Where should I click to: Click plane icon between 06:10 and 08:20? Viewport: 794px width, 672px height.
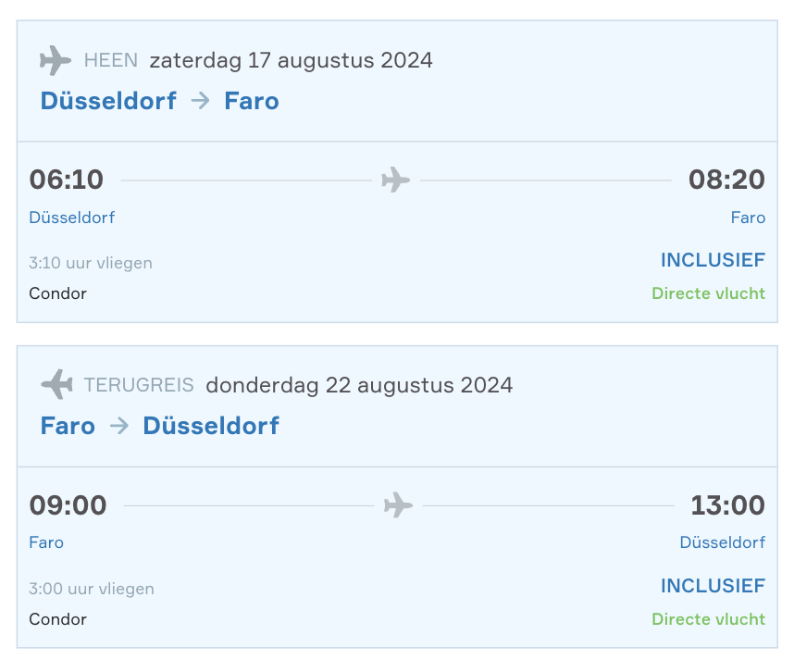pyautogui.click(x=396, y=180)
